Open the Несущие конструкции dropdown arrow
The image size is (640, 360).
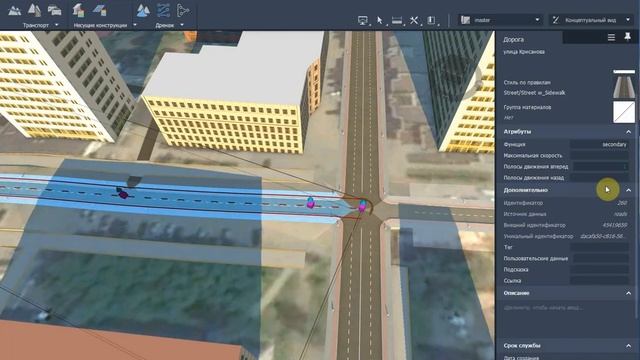click(x=135, y=25)
